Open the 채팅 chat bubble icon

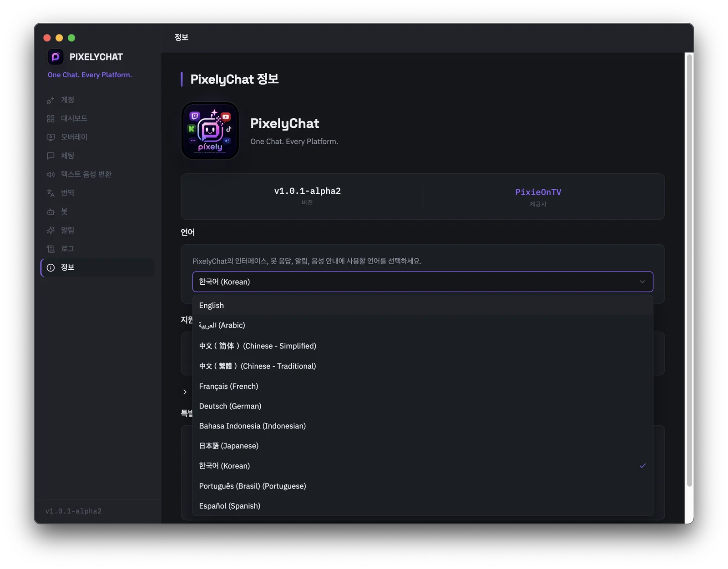pyautogui.click(x=51, y=156)
